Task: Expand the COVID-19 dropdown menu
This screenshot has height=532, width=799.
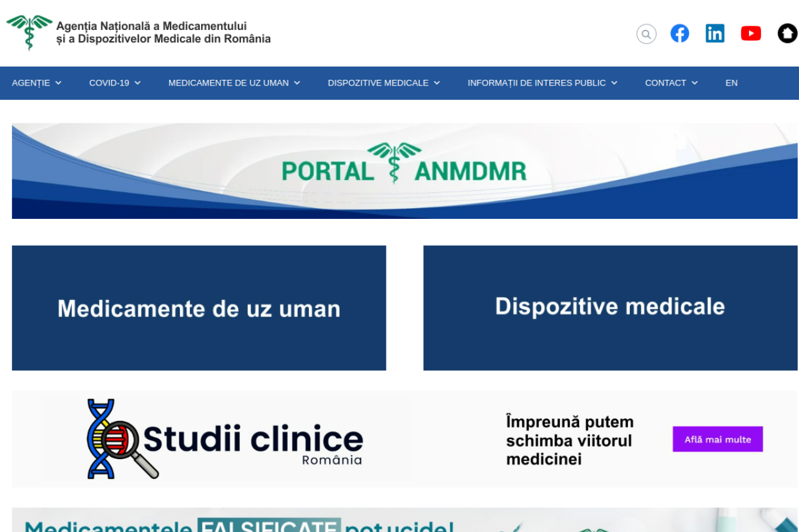Action: pos(115,83)
